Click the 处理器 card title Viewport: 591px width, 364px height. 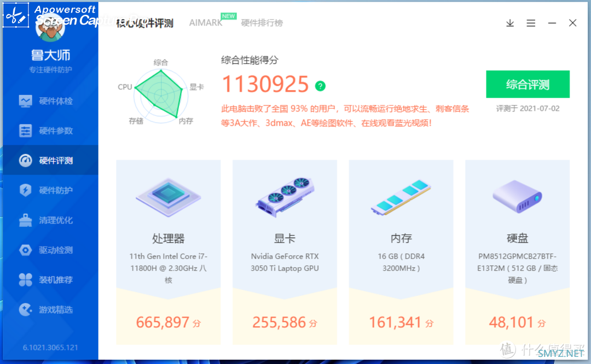(x=168, y=238)
